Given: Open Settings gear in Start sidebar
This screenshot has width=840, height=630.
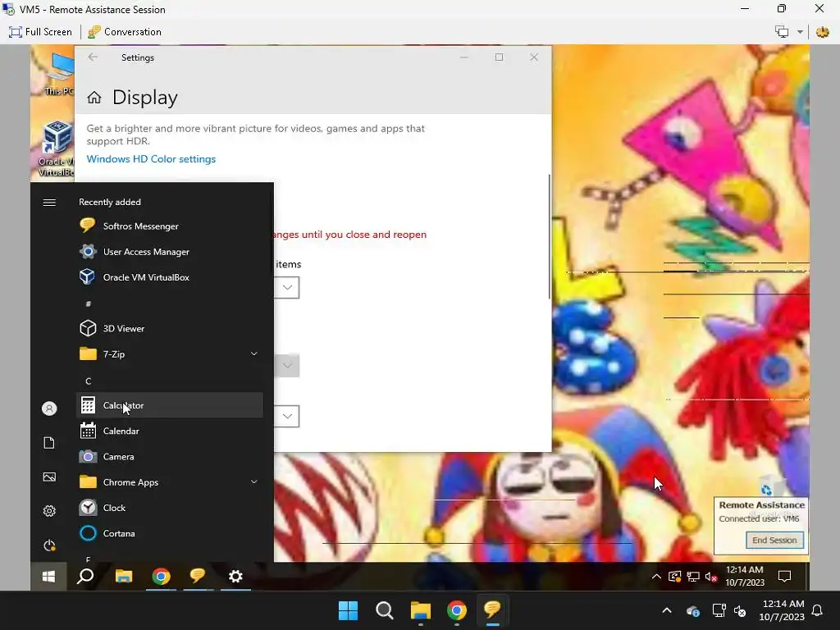Looking at the screenshot, I should coord(49,511).
